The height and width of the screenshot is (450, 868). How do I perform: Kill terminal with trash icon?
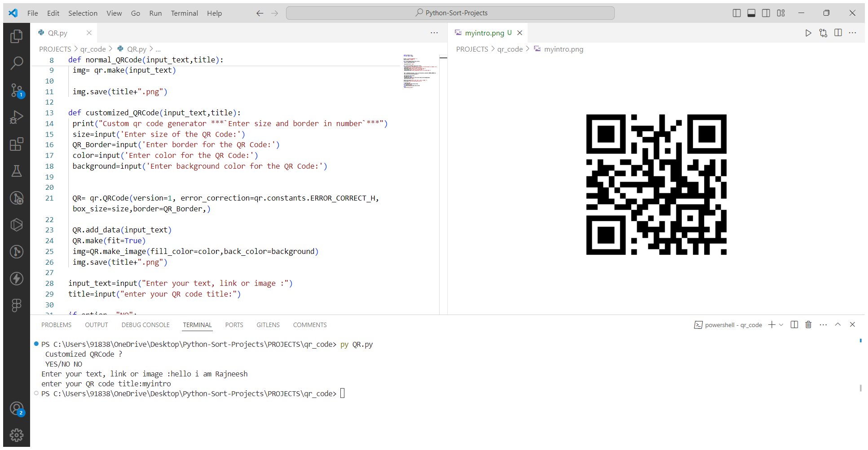(808, 325)
